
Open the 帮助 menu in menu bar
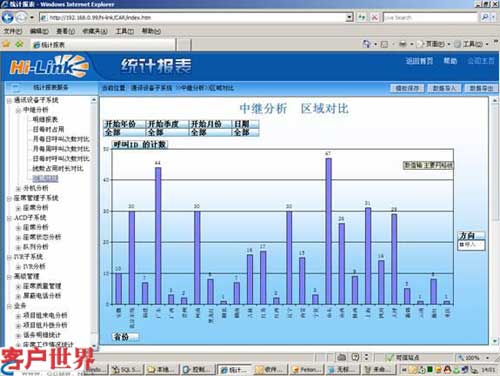click(x=151, y=31)
